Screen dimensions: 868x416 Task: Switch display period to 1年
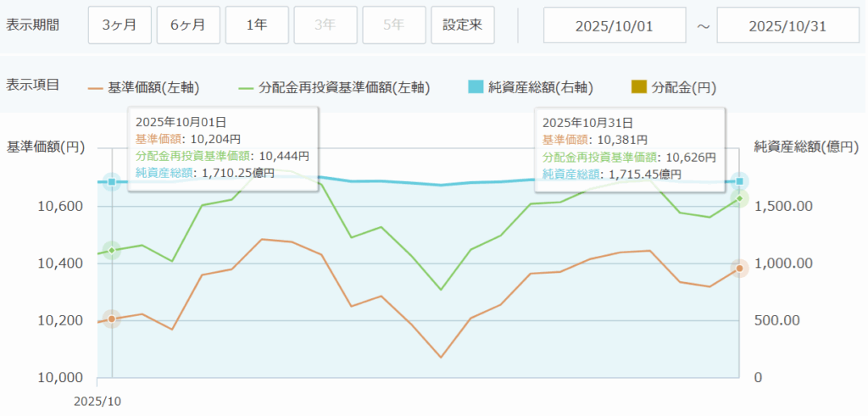point(257,25)
